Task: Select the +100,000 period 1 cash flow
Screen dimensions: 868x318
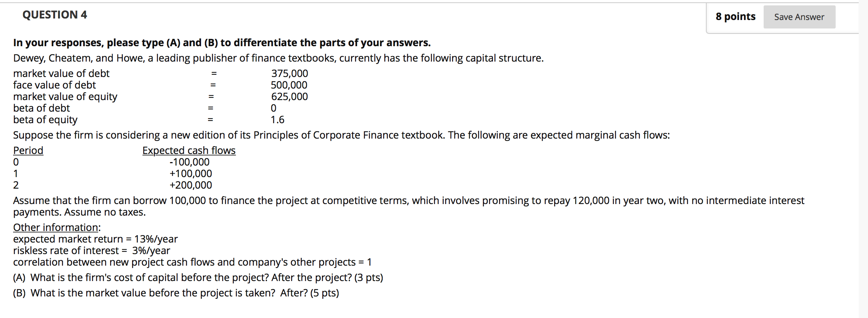Action: pyautogui.click(x=190, y=174)
